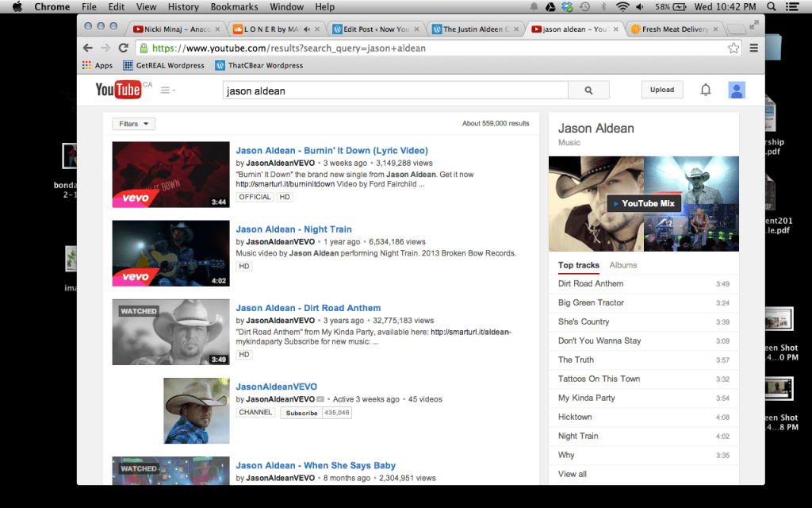Open the Chrome menu icon at top right
Viewport: 812px width, 508px height.
(x=753, y=48)
